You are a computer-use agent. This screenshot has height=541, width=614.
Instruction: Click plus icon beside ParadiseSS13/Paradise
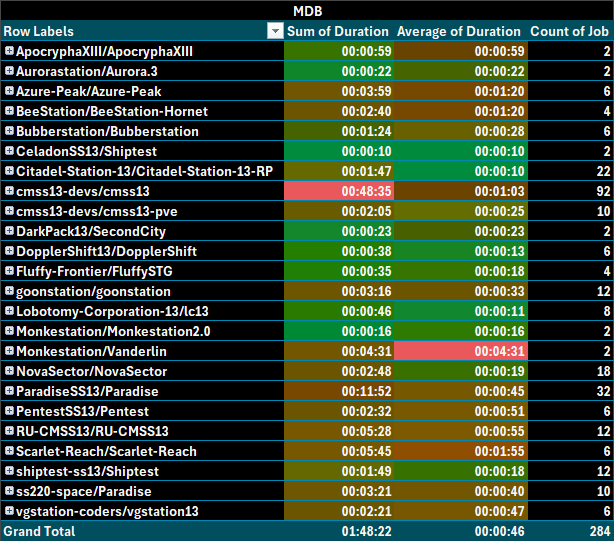tap(9, 391)
